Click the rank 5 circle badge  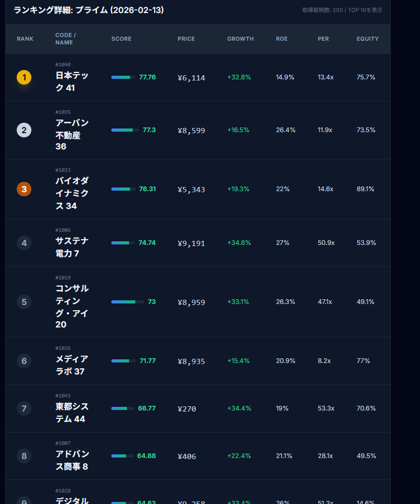pos(24,302)
